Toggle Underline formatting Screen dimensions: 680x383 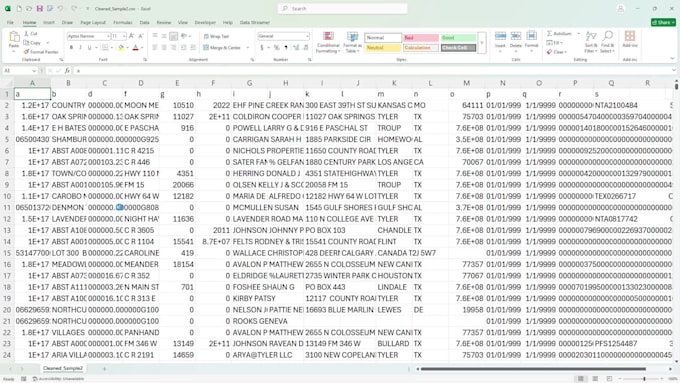click(x=89, y=48)
